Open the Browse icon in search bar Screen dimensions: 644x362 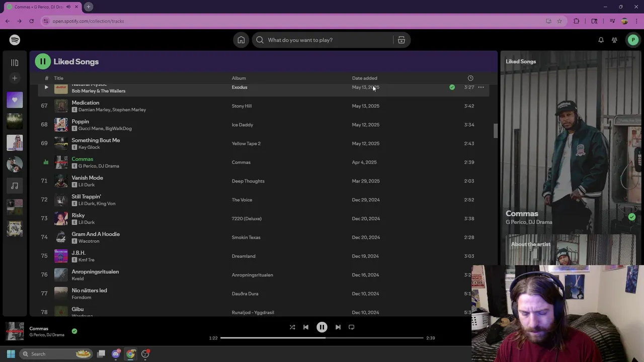click(x=401, y=40)
